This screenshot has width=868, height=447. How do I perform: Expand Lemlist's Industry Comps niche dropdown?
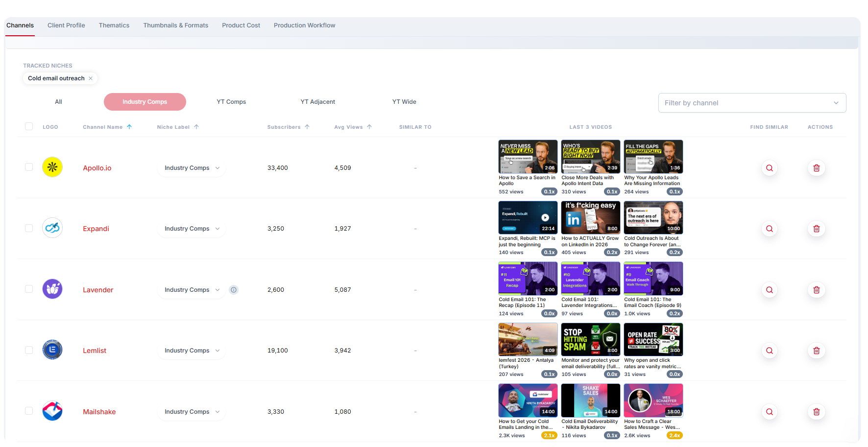192,351
